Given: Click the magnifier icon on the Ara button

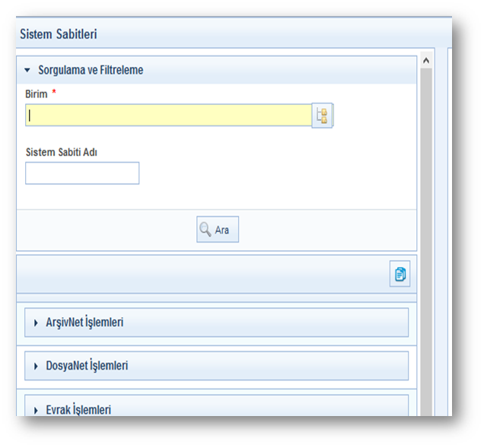Looking at the screenshot, I should 205,230.
